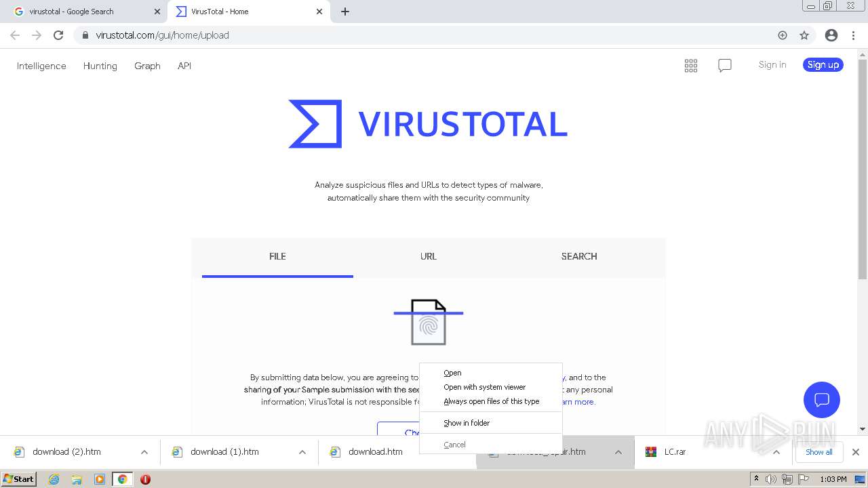Click Show all downloads

(x=818, y=452)
